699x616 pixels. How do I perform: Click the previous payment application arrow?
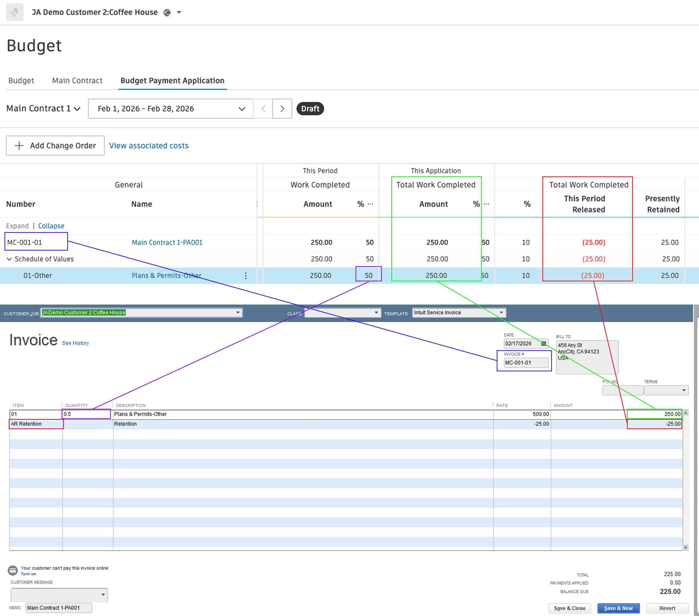pyautogui.click(x=263, y=109)
